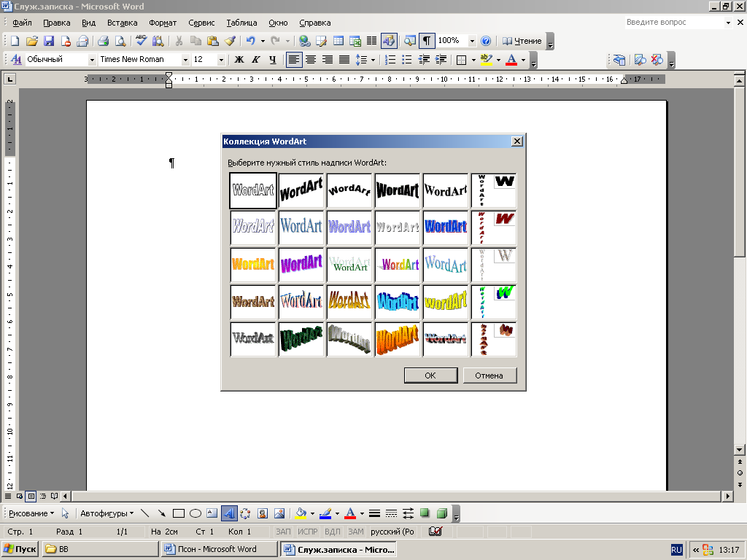The height and width of the screenshot is (560, 747).
Task: Open the Файл menu
Action: 22,23
